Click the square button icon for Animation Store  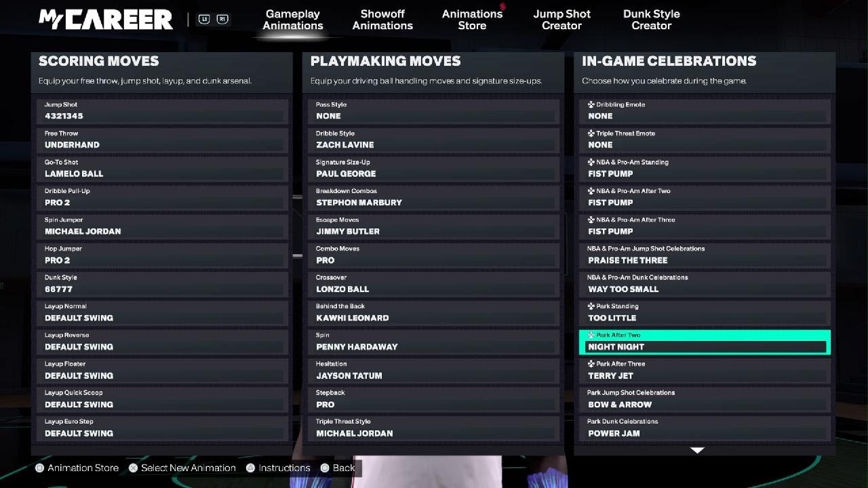tap(40, 468)
